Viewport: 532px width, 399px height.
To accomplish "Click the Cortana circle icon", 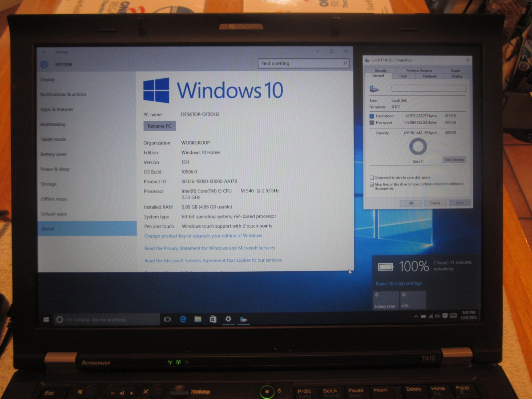I will point(60,320).
